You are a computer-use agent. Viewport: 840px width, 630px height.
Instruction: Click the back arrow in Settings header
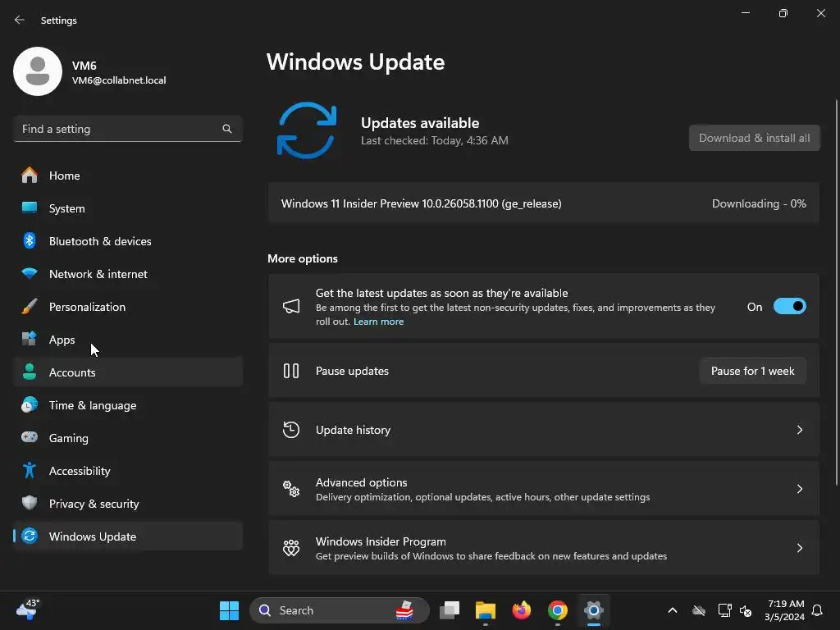pos(20,20)
